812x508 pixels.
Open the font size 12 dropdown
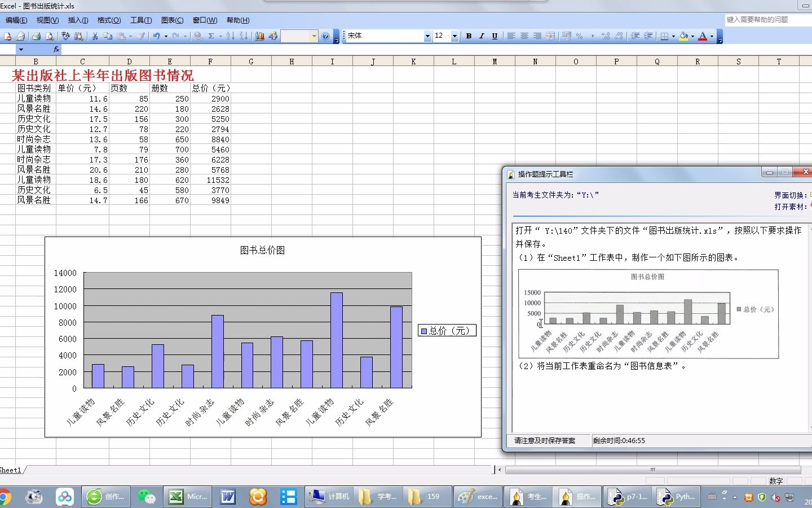[x=454, y=36]
